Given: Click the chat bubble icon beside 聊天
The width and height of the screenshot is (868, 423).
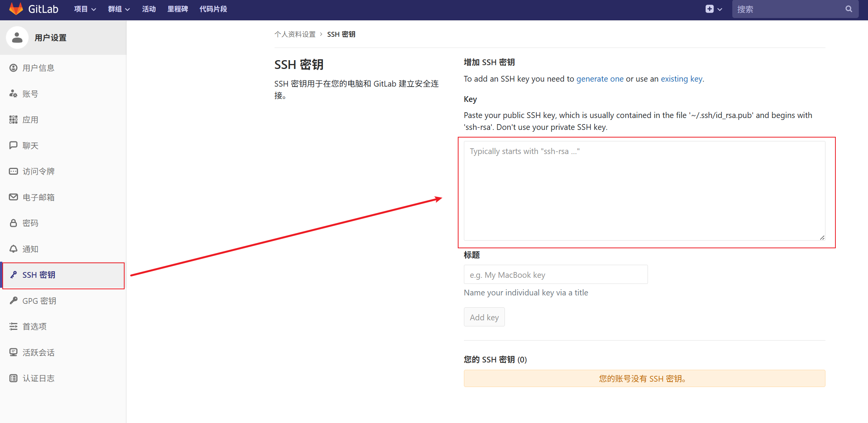Looking at the screenshot, I should click(x=13, y=146).
